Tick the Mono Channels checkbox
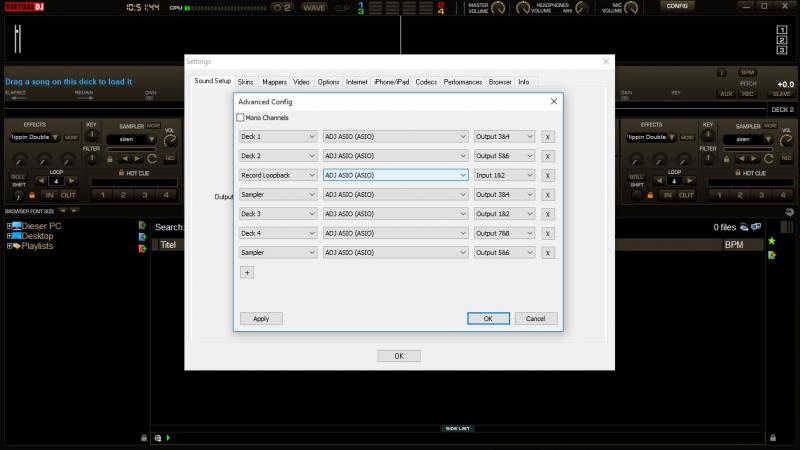 [x=240, y=118]
